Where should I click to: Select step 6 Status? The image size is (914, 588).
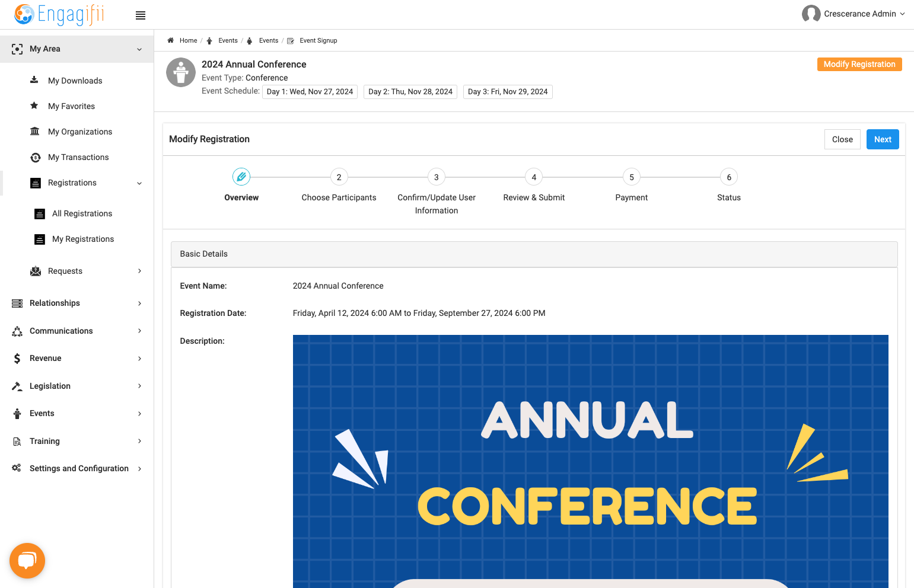[x=729, y=184]
